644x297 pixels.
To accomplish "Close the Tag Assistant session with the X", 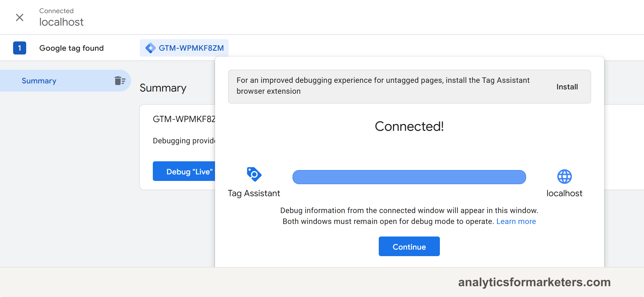I will tap(20, 17).
